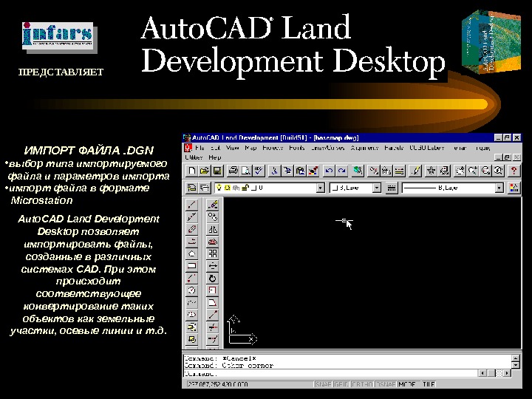Image resolution: width=532 pixels, height=399 pixels.
Task: Select the Array modify tool
Action: point(212,253)
